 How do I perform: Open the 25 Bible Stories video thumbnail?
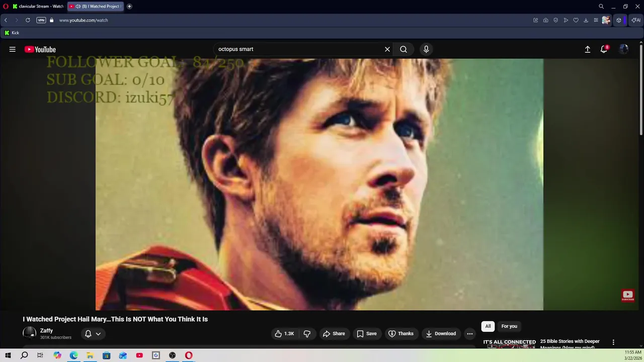[509, 343]
